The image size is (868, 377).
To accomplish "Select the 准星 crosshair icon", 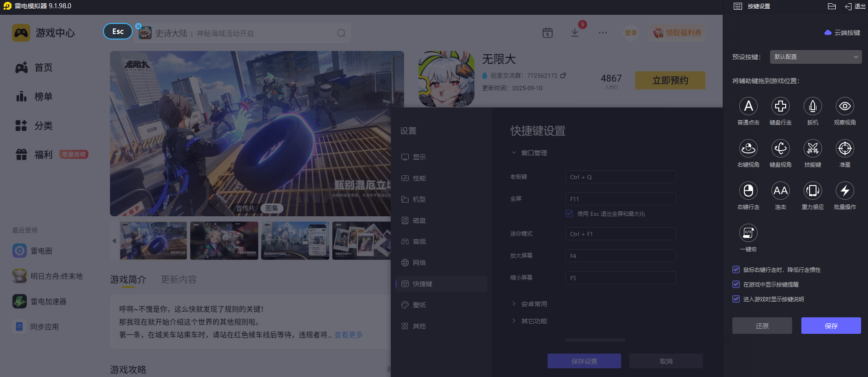I will 845,148.
